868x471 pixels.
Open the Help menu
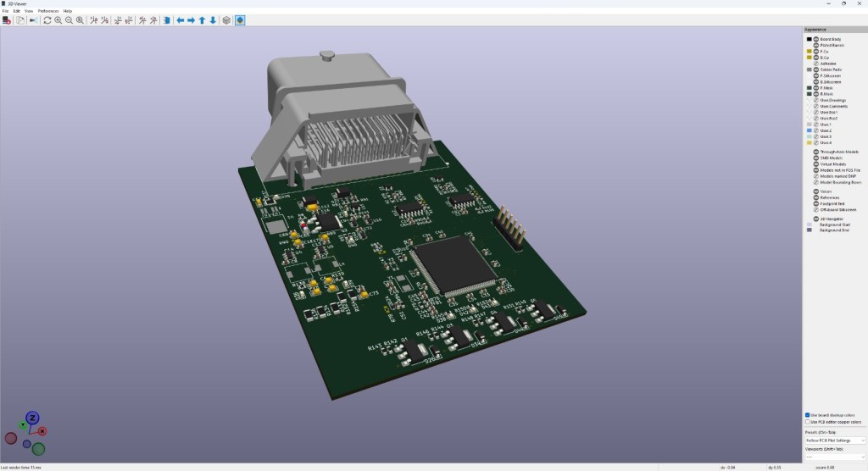68,11
